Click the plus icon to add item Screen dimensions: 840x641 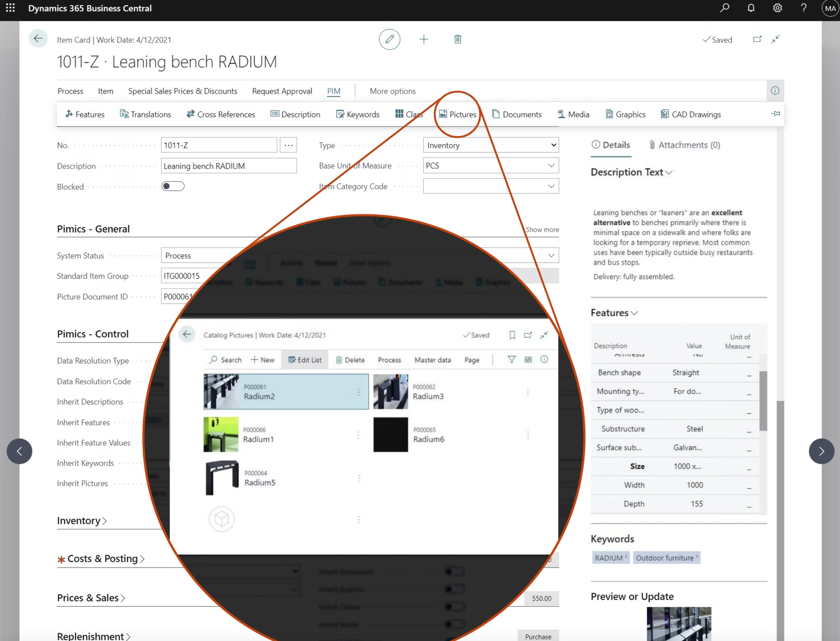pos(424,40)
